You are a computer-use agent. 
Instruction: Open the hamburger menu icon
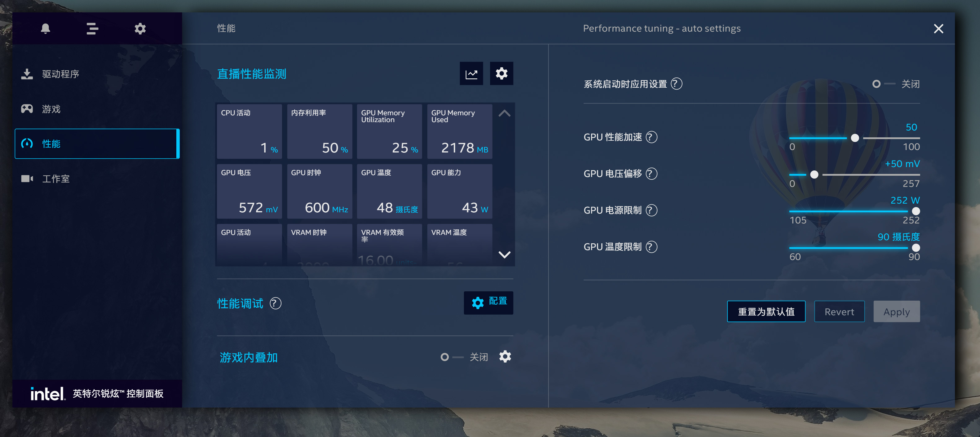(92, 29)
